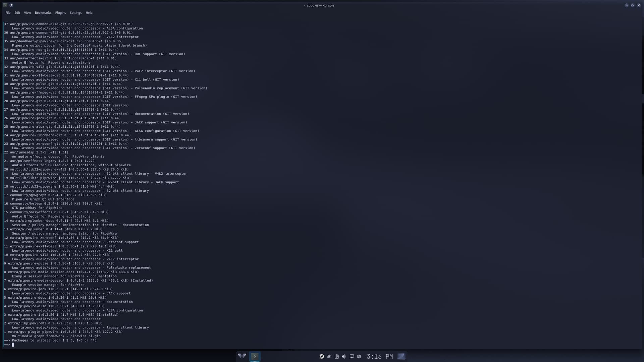Open the Help menu
644x362 pixels.
(89, 12)
